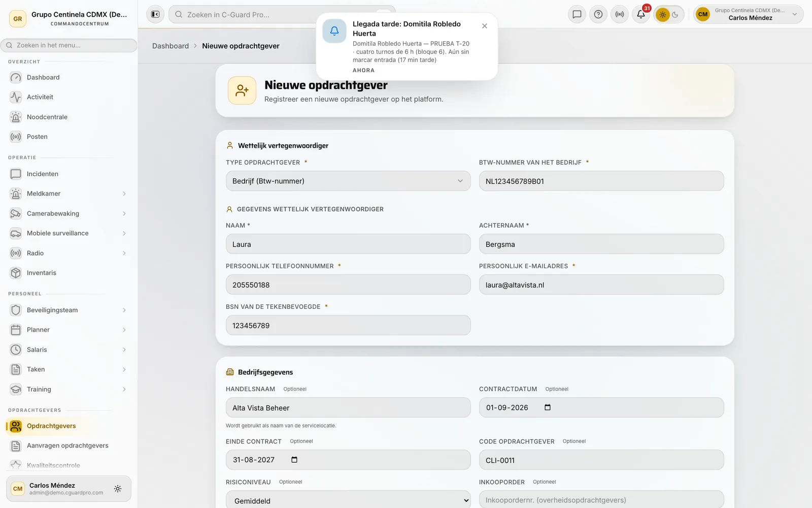Click the Taken document icon
This screenshot has width=812, height=508.
[x=16, y=369]
